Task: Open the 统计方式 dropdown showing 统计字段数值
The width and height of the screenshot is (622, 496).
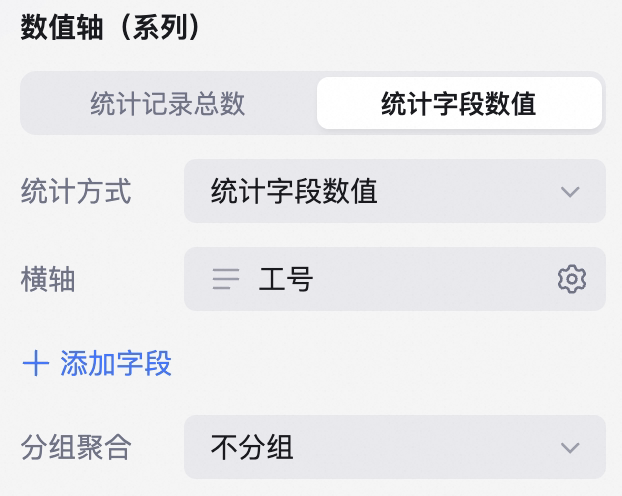Action: [x=395, y=191]
